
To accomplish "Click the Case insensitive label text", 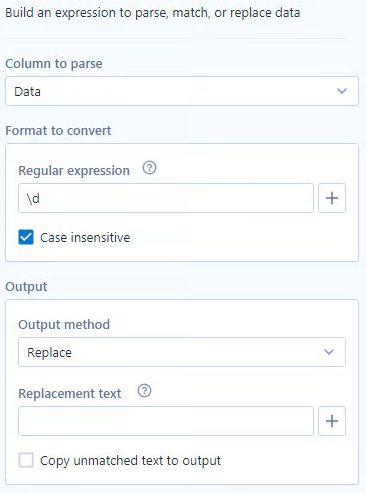I will tap(85, 238).
